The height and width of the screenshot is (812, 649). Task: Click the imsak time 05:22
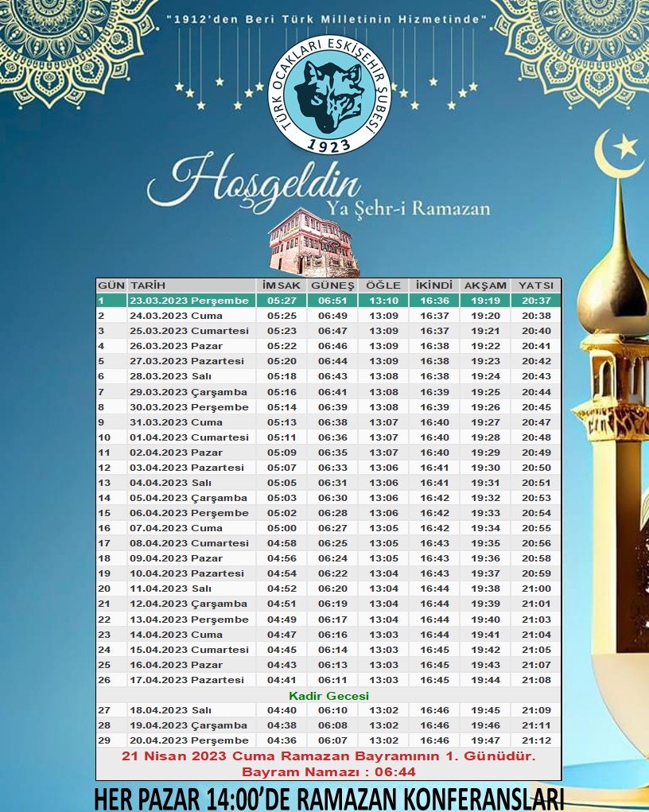point(282,345)
